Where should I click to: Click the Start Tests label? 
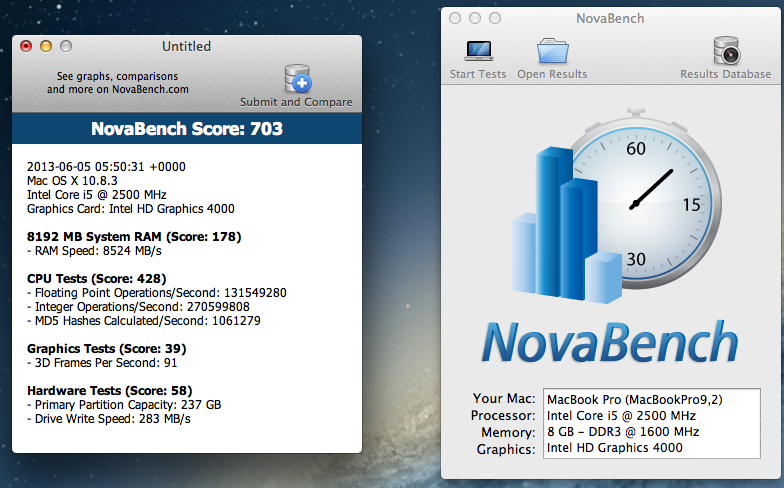(478, 74)
